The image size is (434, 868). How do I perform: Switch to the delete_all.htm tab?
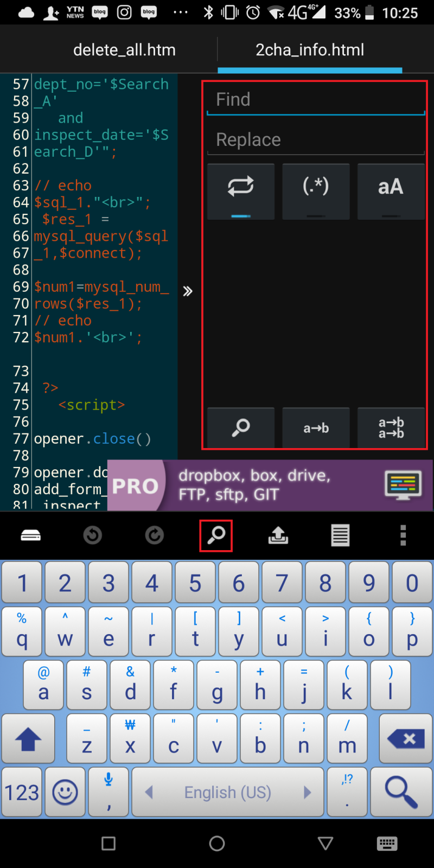pyautogui.click(x=124, y=50)
